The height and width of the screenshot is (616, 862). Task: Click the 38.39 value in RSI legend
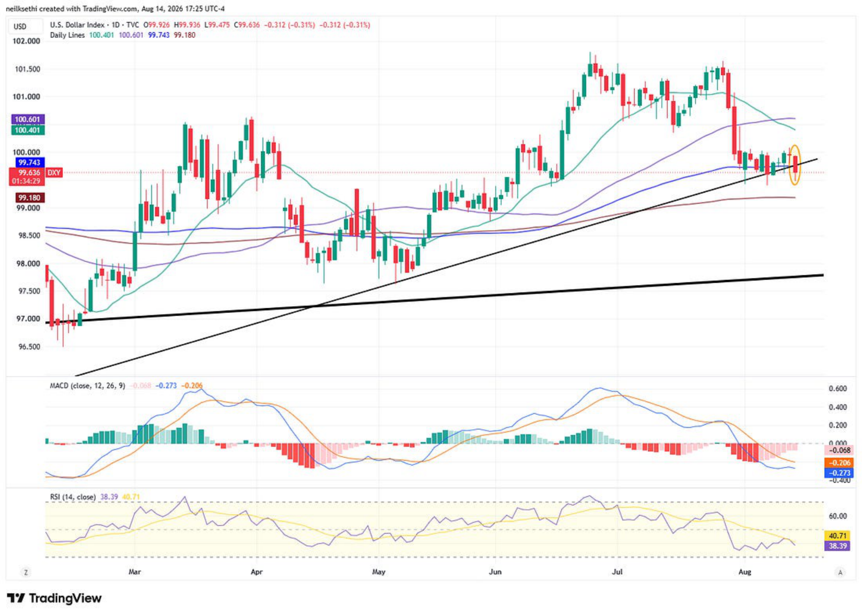click(109, 497)
